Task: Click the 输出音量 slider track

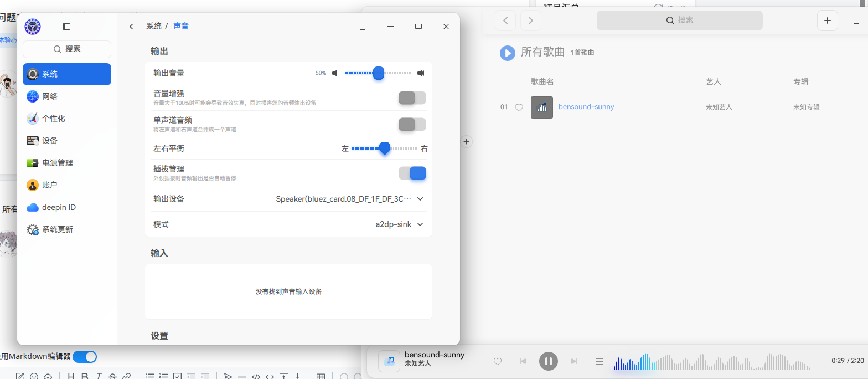Action: 378,73
